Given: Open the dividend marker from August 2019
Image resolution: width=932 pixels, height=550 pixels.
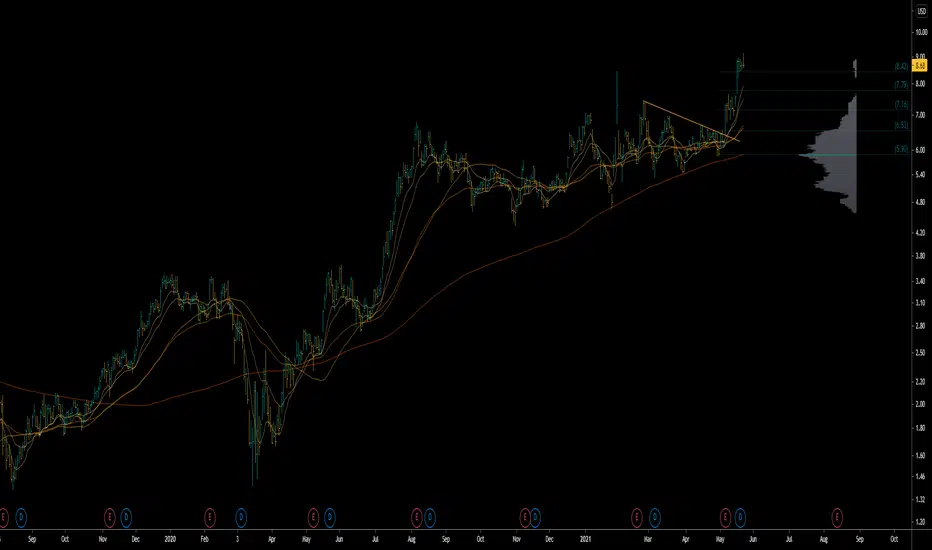Looking at the screenshot, I should point(21,518).
